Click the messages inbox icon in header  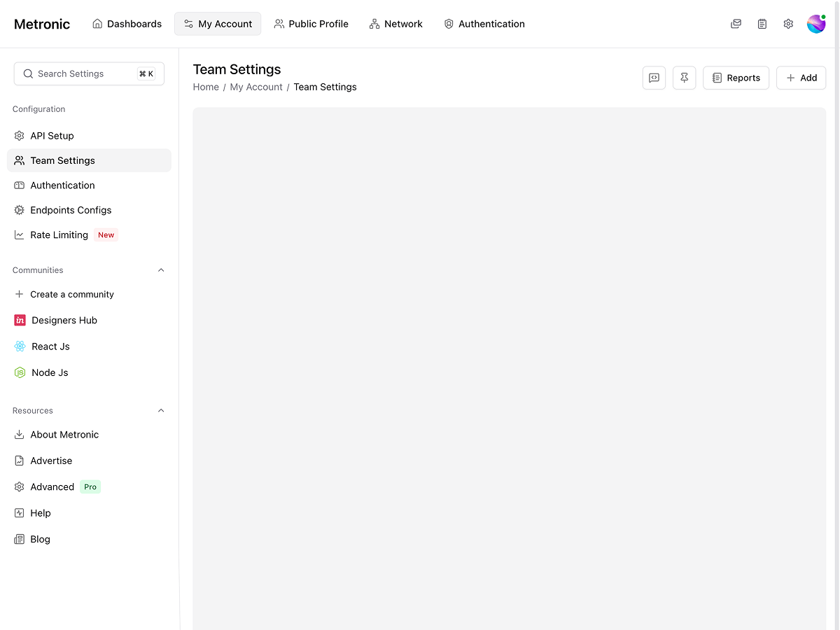point(736,24)
